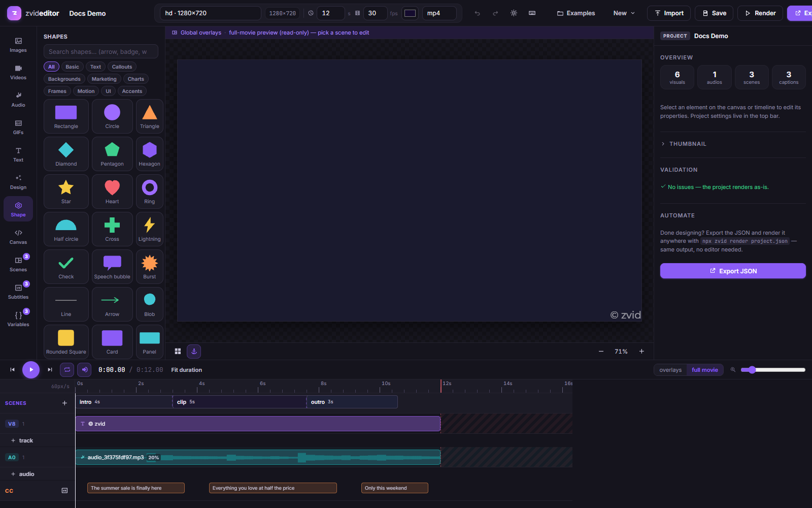This screenshot has width=812, height=508.
Task: Open the Design panel in the sidebar
Action: click(x=18, y=182)
